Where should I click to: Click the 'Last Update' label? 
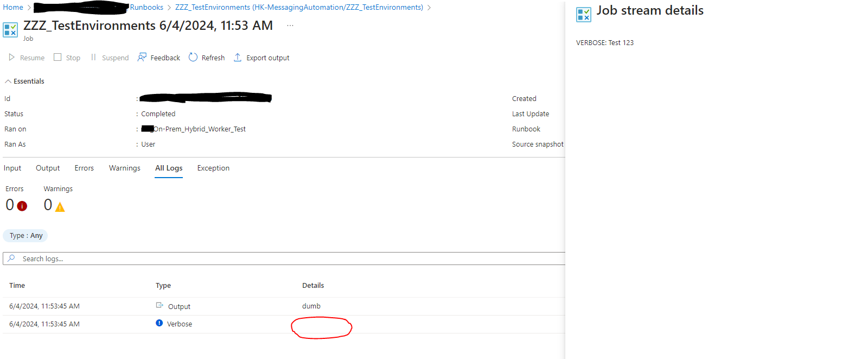(x=531, y=114)
